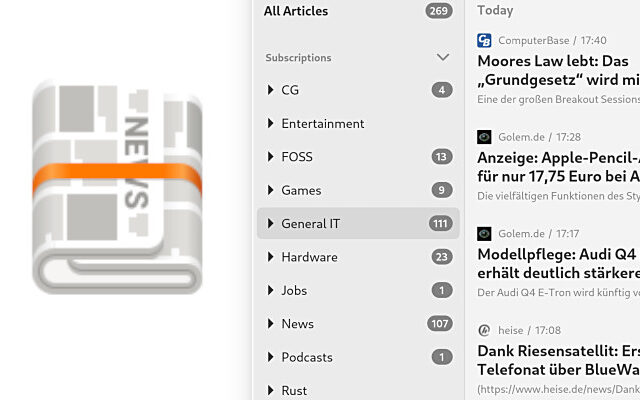Image resolution: width=640 pixels, height=400 pixels.
Task: Expand the News folder disclosure arrow
Action: click(x=270, y=324)
